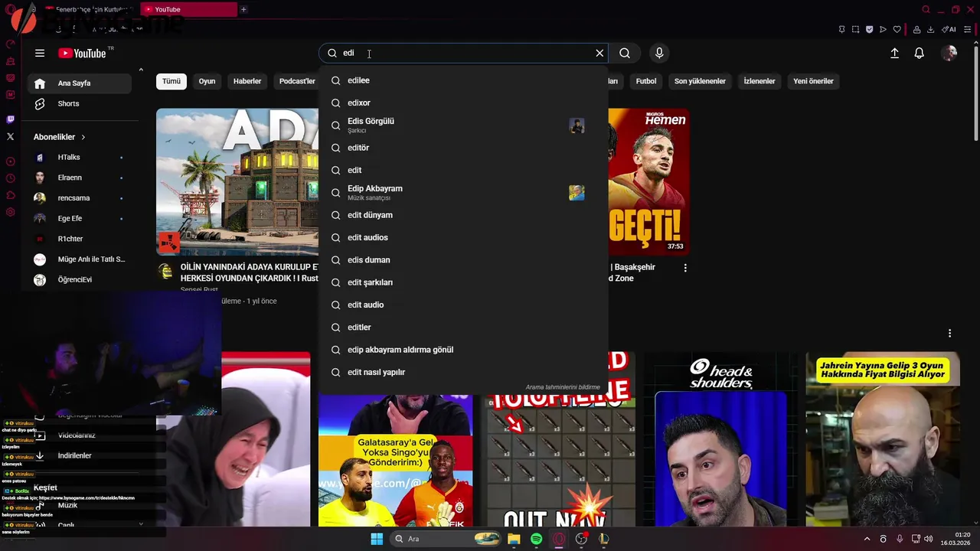Select the Podcast'ler filter chip
This screenshot has height=551, width=980.
tap(297, 81)
